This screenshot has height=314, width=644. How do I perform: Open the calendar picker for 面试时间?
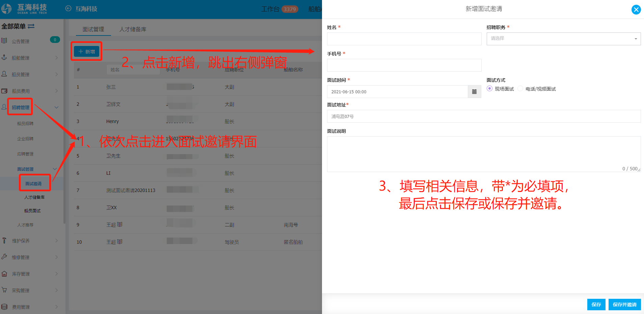[x=474, y=92]
